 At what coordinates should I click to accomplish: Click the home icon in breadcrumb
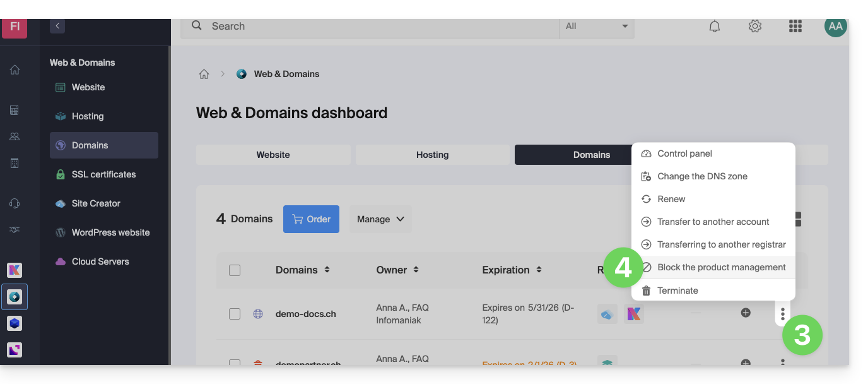tap(204, 74)
